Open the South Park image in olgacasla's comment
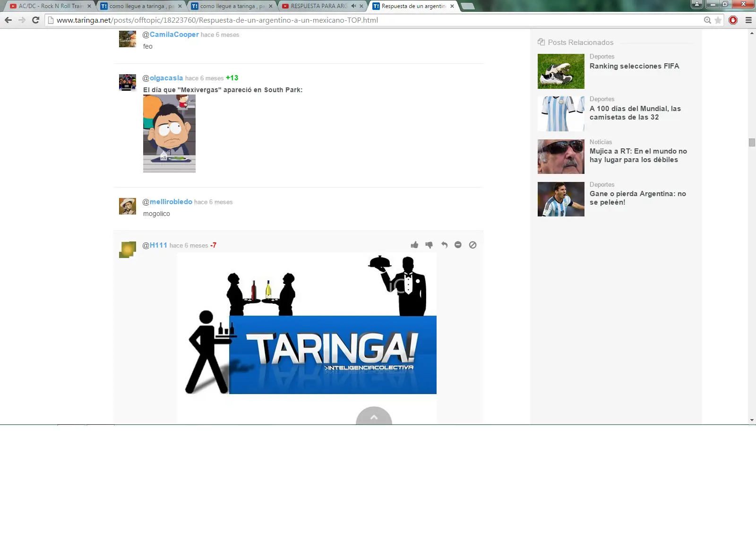This screenshot has width=756, height=551. click(169, 133)
